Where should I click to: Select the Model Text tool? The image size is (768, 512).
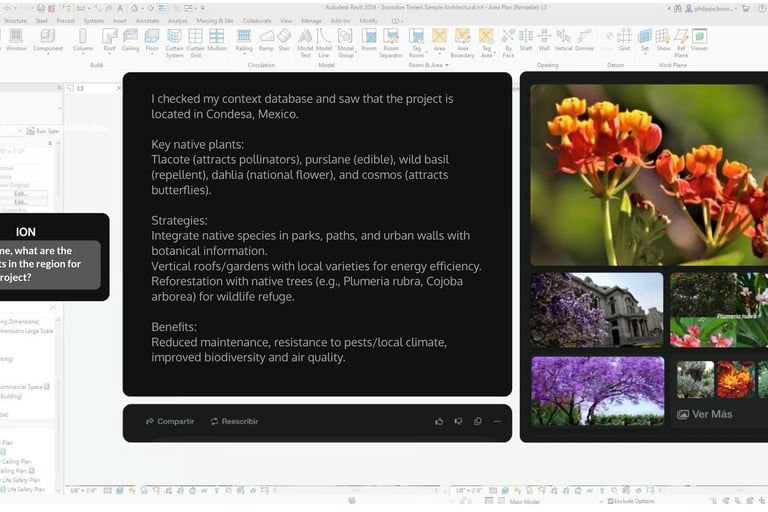(305, 43)
